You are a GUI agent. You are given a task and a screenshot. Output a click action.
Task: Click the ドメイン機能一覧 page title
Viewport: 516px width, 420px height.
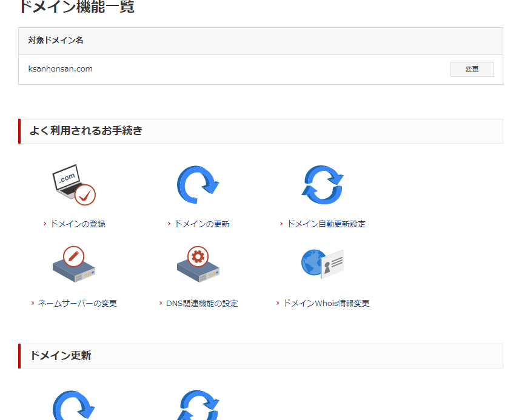pos(76,7)
